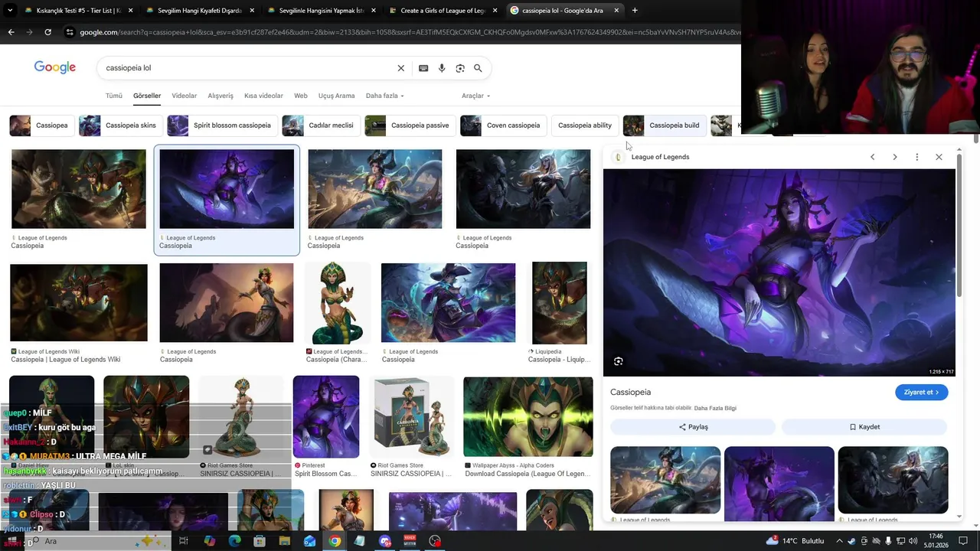Launch Microsoft Copilot from the taskbar
The image size is (980, 551).
pyautogui.click(x=210, y=541)
